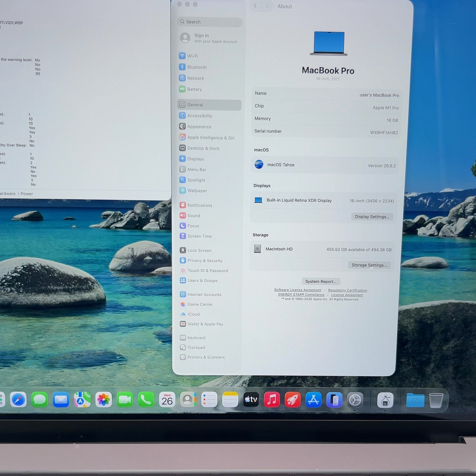Image resolution: width=476 pixels, height=476 pixels.
Task: Open Wallet & Apple Pay settings
Action: 209,324
